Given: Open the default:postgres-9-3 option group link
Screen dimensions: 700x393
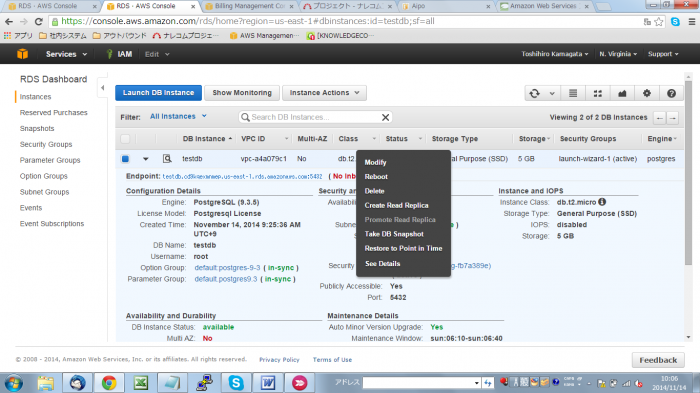Looking at the screenshot, I should click(x=227, y=268).
